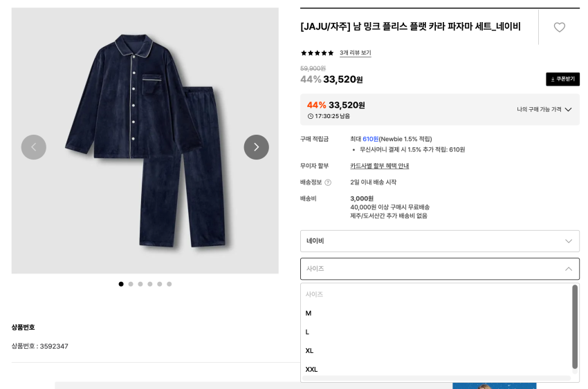Click the five-star rating icons

317,53
